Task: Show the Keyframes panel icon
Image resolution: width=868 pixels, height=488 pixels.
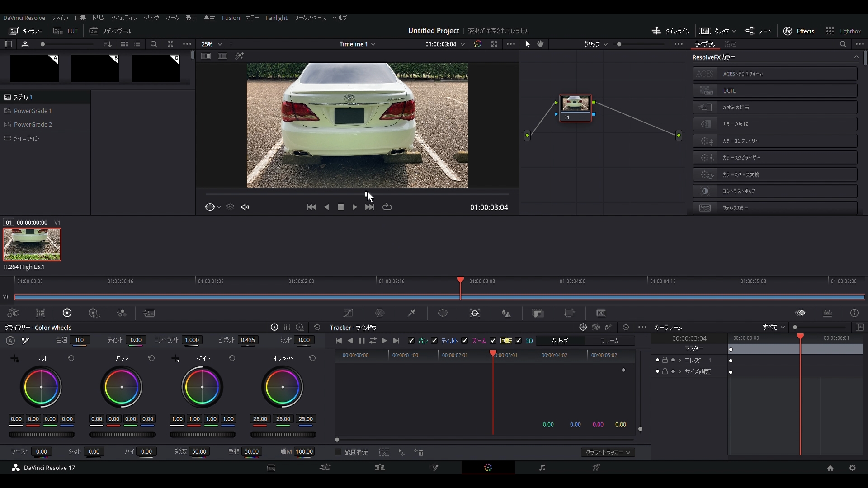Action: click(801, 313)
